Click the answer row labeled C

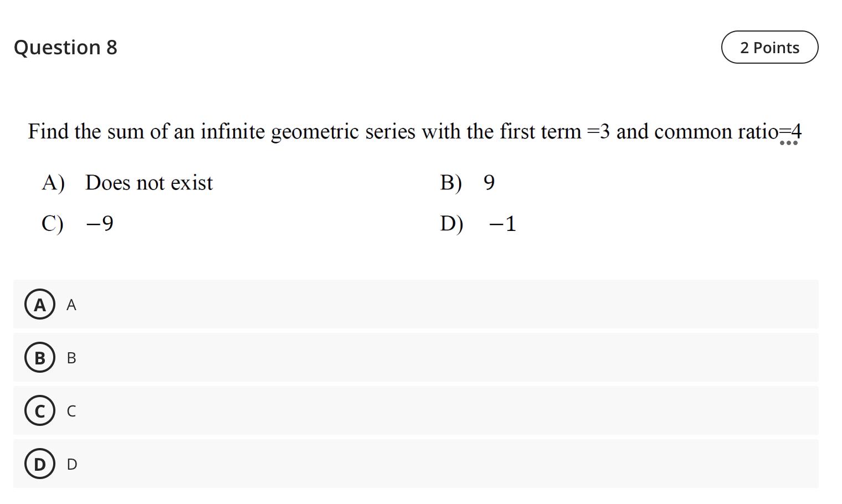click(x=388, y=411)
